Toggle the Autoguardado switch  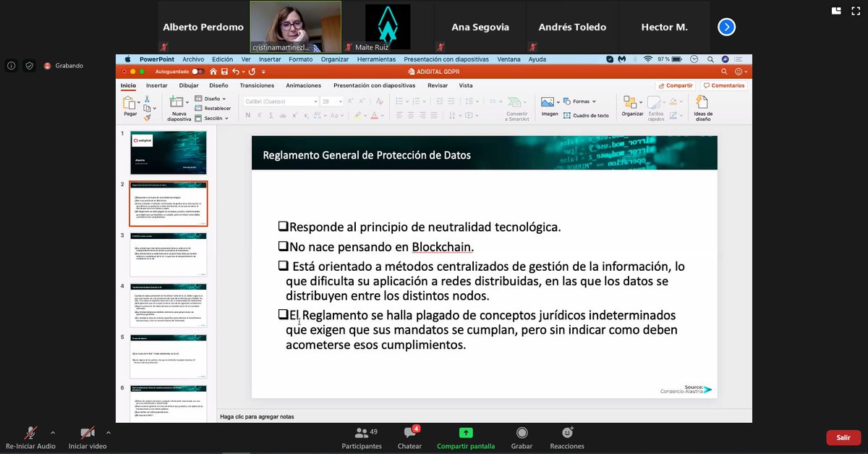tap(197, 72)
